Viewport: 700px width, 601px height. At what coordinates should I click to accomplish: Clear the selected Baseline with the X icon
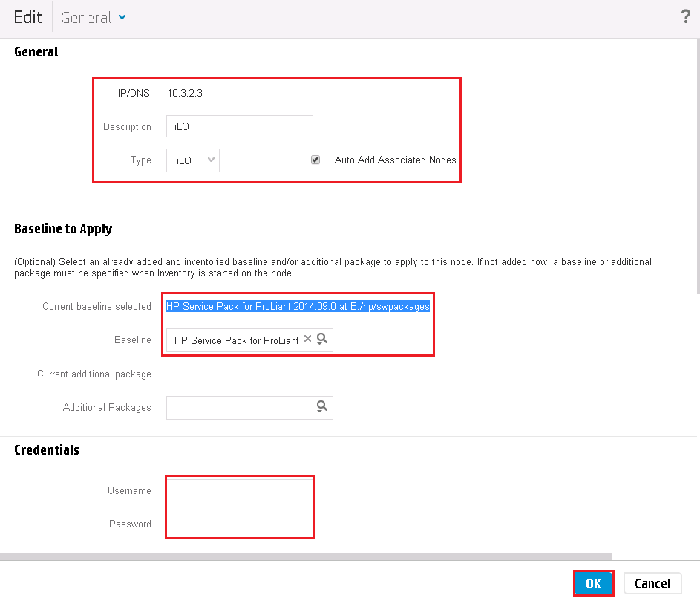click(x=308, y=340)
